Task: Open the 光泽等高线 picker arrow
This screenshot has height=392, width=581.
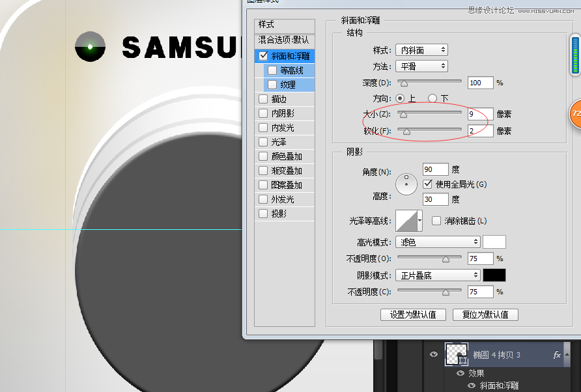Action: click(419, 221)
